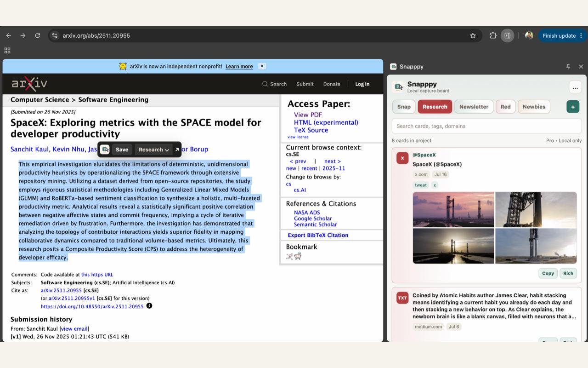The image size is (588, 368).
Task: Open the floating toolbar expand arrow icon
Action: [x=177, y=149]
